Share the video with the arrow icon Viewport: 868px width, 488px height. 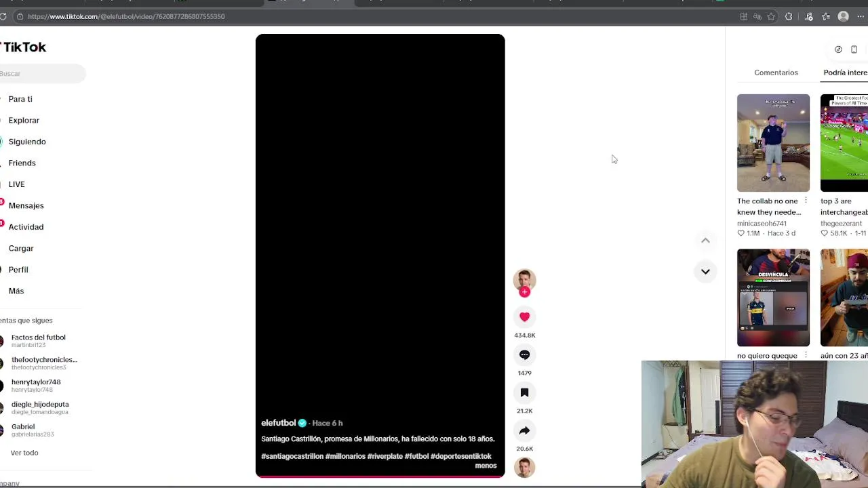pos(524,430)
